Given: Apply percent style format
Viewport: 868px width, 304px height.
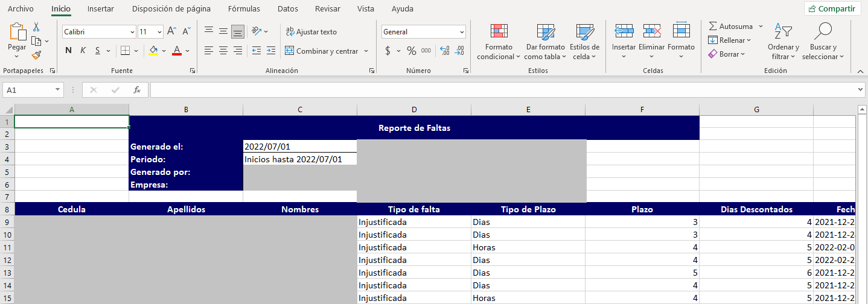Looking at the screenshot, I should click(x=412, y=51).
